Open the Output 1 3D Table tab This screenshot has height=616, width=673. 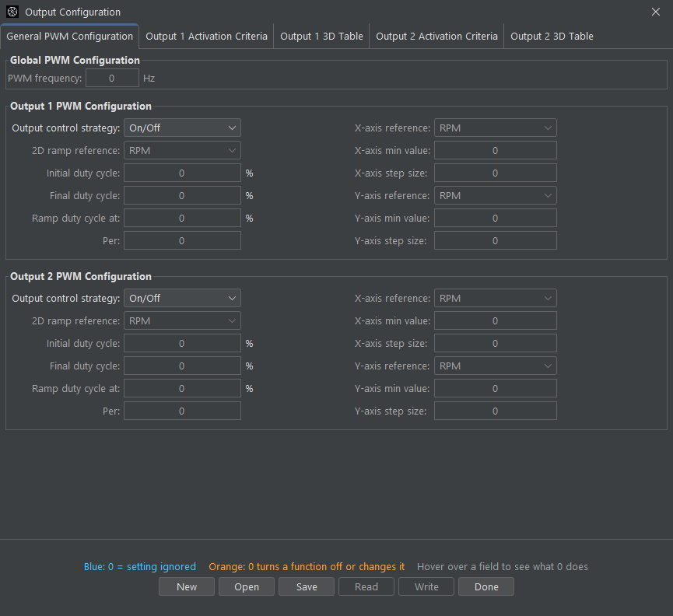coord(321,37)
